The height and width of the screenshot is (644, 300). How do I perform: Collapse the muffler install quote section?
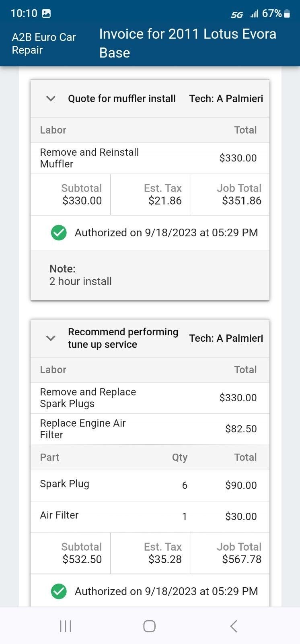click(51, 99)
